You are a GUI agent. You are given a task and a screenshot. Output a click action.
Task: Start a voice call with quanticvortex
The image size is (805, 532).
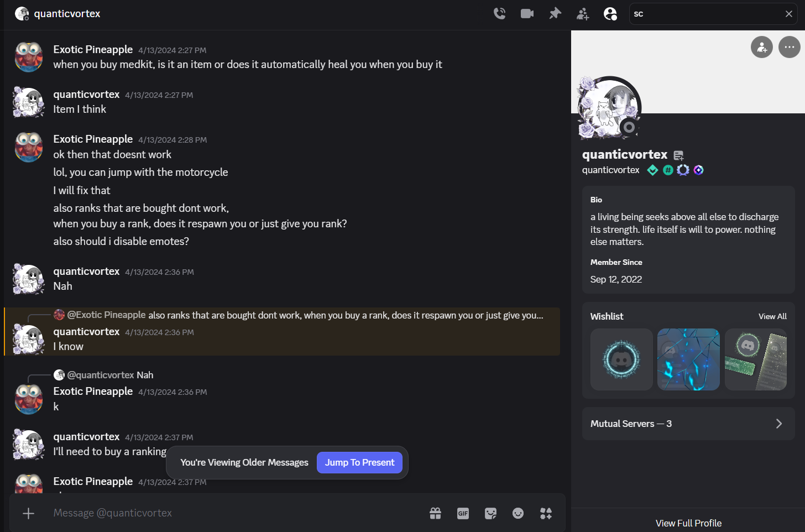pyautogui.click(x=499, y=14)
